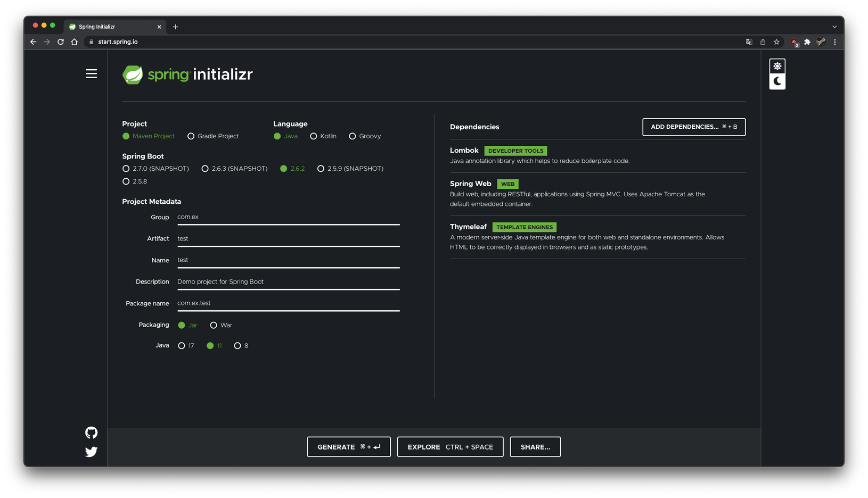The width and height of the screenshot is (868, 498).
Task: Click the Name input field
Action: point(288,260)
